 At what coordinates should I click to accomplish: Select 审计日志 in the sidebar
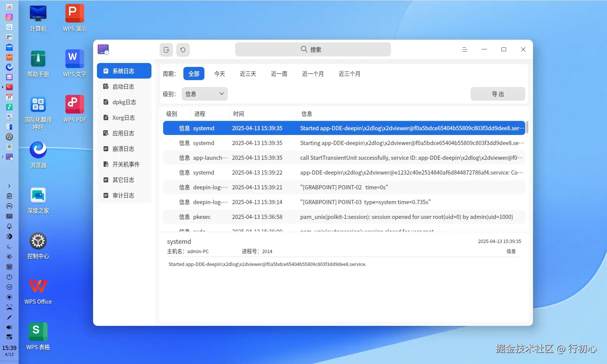[124, 195]
